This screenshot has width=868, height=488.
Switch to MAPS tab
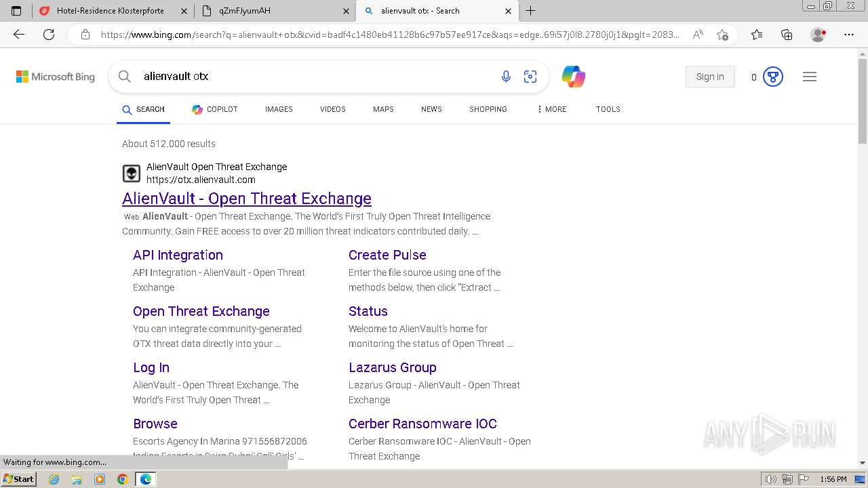click(x=383, y=109)
